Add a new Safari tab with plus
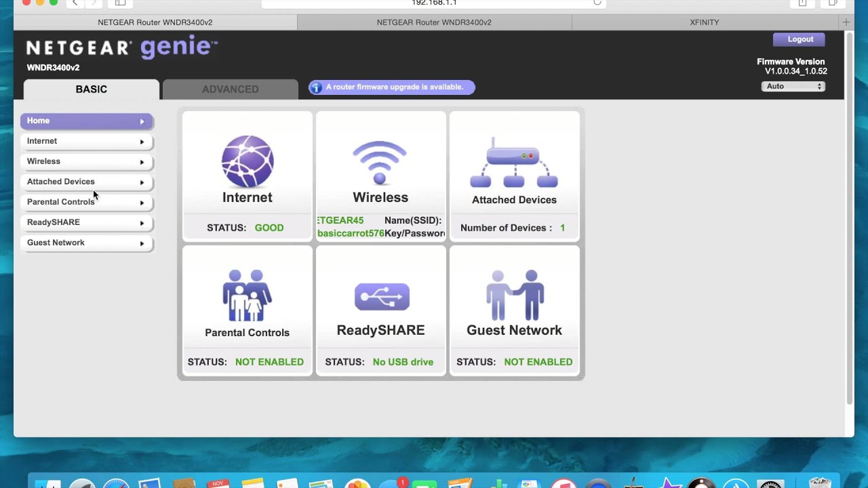 (846, 22)
